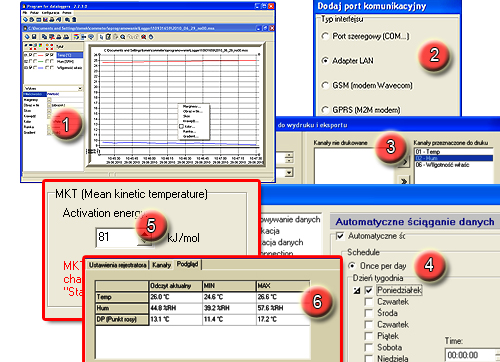Check the Sobota checkbox
This screenshot has height=362, width=500.
pyautogui.click(x=369, y=347)
